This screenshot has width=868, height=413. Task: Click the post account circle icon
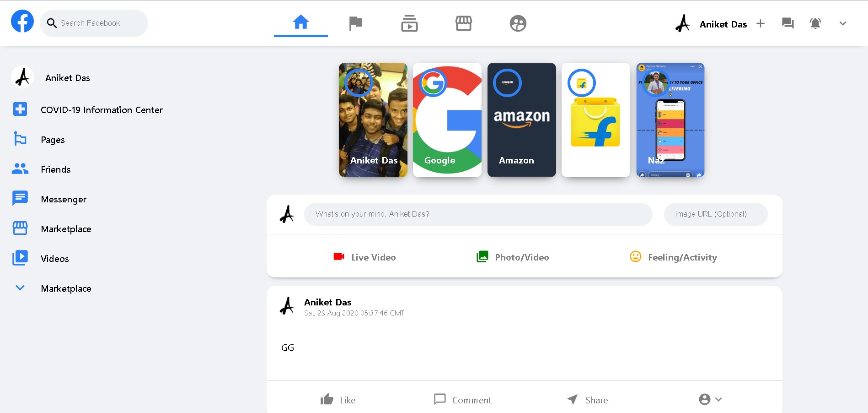pyautogui.click(x=705, y=399)
